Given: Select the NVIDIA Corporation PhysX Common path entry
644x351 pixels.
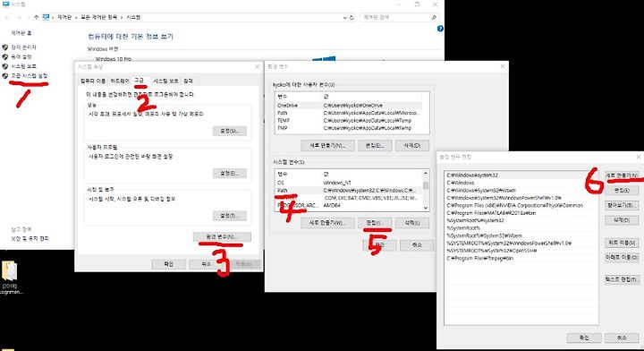Looking at the screenshot, I should 521,205.
